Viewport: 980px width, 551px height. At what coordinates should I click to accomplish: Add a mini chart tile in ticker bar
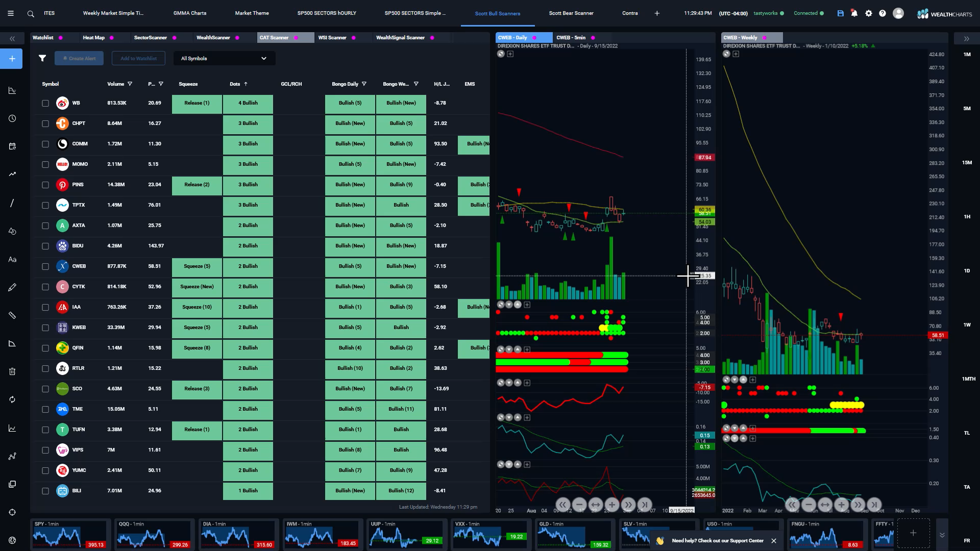[x=913, y=533]
